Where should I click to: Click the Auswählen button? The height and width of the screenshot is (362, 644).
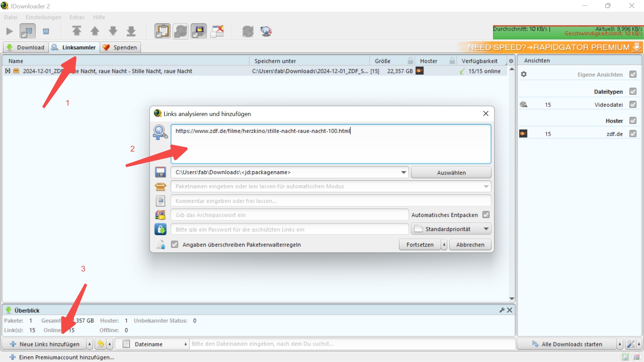click(451, 172)
